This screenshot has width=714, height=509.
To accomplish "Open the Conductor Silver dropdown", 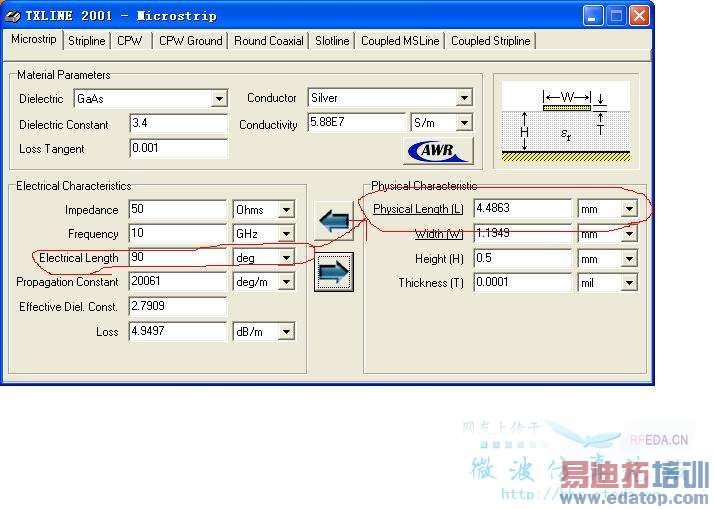I will 464,97.
